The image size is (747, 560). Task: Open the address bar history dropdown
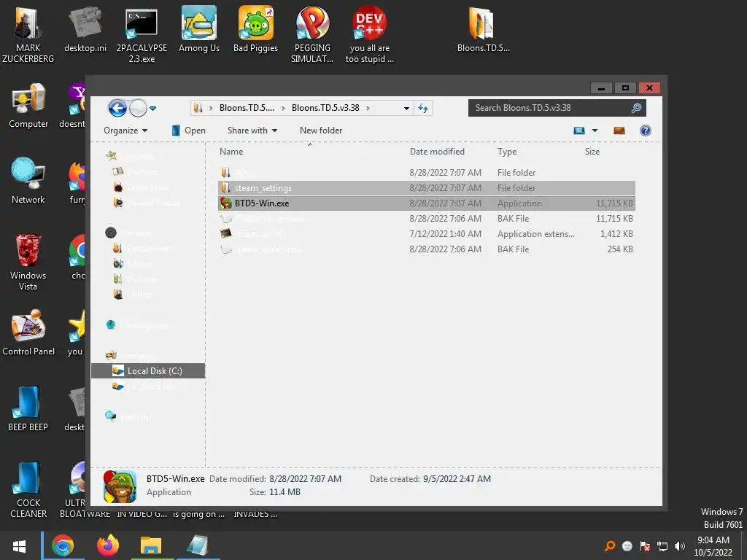click(406, 108)
